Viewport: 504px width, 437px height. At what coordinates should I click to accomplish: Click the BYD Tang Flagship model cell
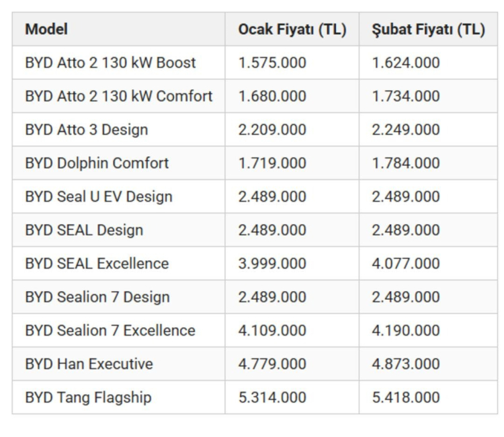pos(88,397)
